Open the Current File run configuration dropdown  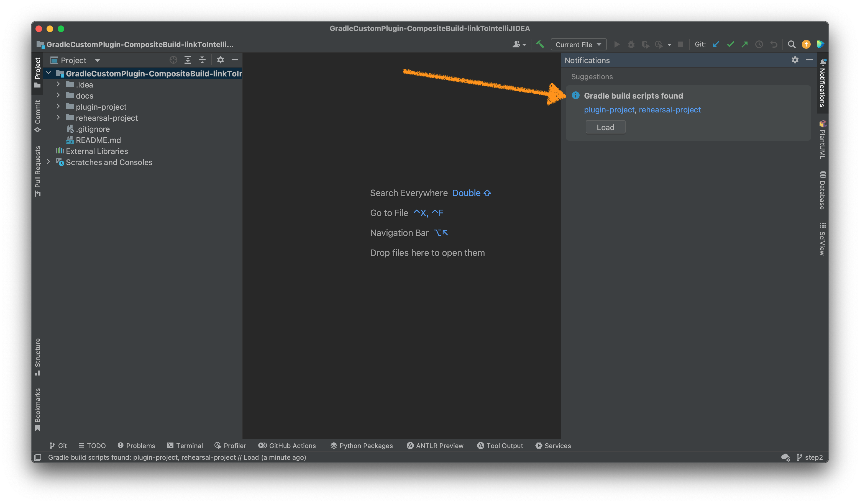click(579, 44)
